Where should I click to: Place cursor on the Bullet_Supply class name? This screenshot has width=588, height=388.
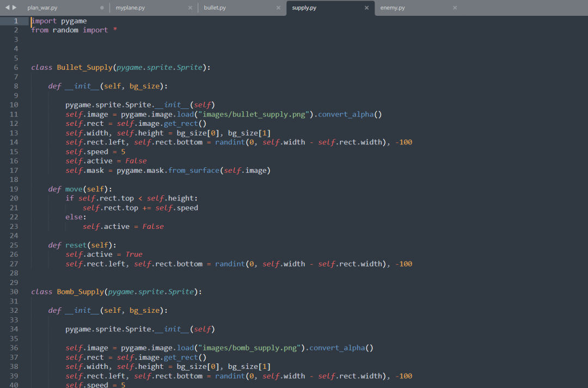pos(85,67)
